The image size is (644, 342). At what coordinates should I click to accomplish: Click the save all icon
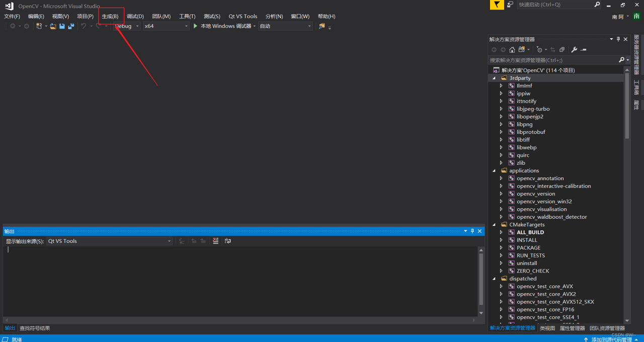click(x=71, y=26)
